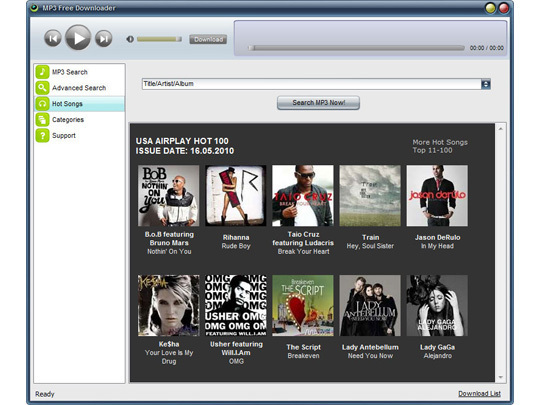Select Taio Cruz Break Your Heart cover
Image resolution: width=540 pixels, height=405 pixels.
click(x=303, y=195)
